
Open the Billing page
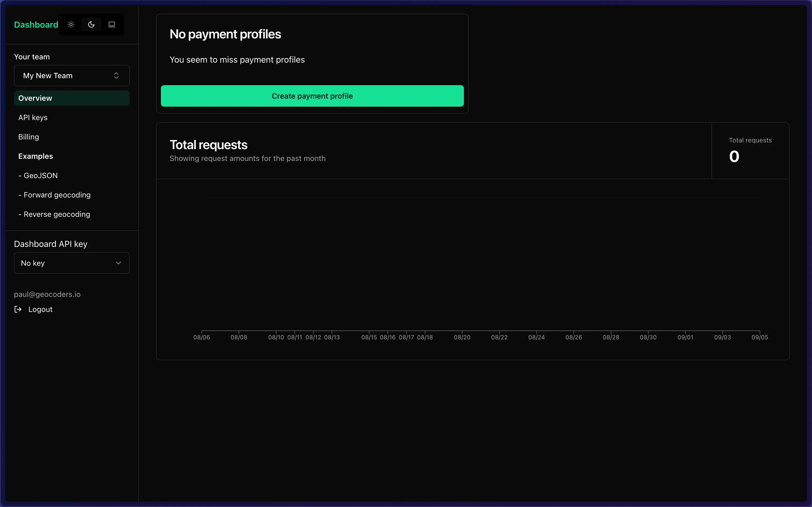29,137
